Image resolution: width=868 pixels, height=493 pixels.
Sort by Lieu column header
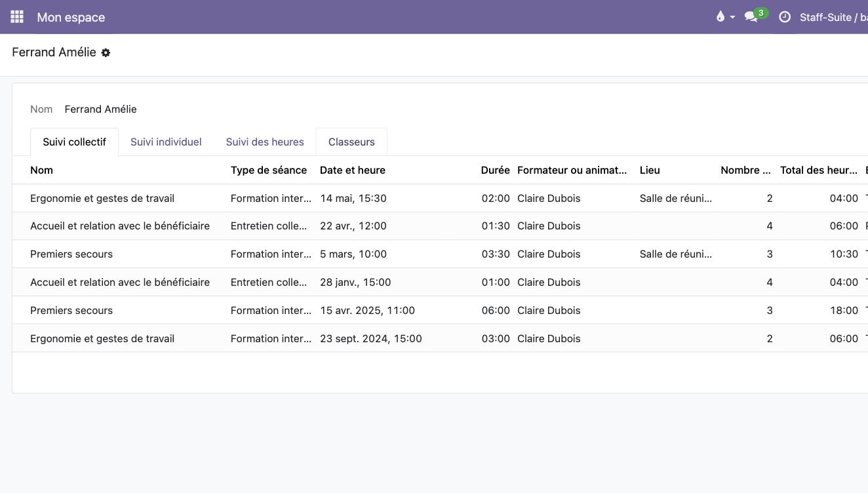650,170
